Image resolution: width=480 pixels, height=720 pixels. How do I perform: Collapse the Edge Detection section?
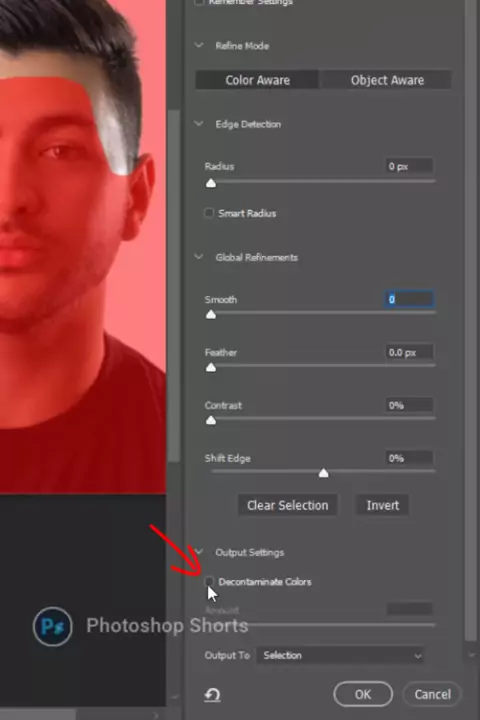point(199,124)
